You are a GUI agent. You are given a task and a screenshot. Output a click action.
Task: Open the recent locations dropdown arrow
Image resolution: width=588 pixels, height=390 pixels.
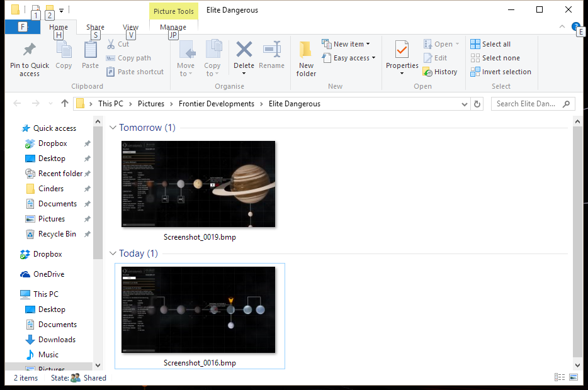[50, 103]
